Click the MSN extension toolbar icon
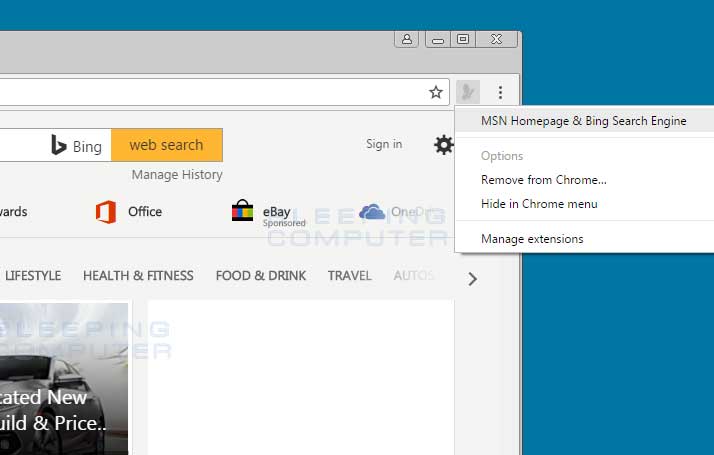The width and height of the screenshot is (714, 455). point(468,92)
